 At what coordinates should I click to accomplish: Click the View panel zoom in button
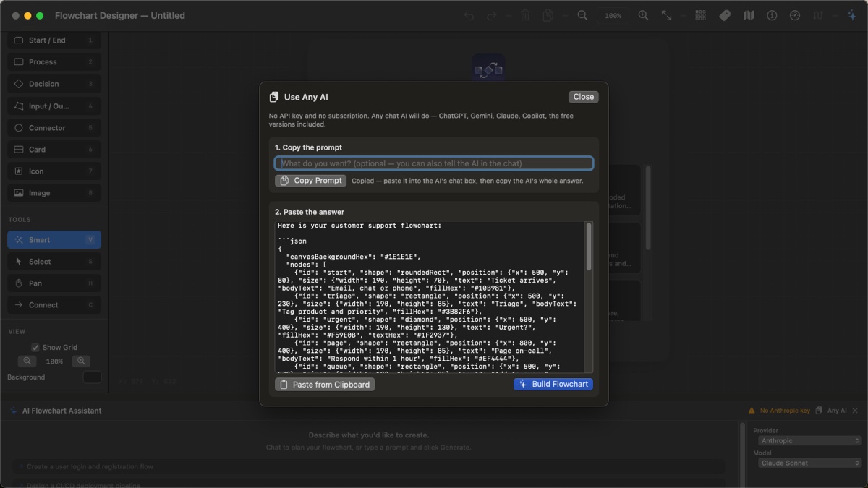(x=81, y=361)
